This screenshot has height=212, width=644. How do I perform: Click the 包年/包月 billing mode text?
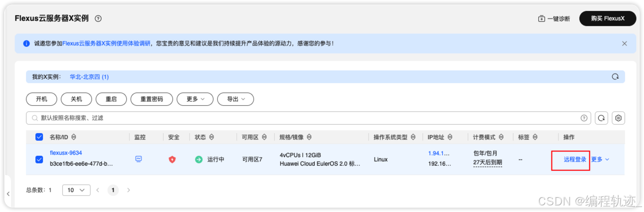click(x=485, y=153)
